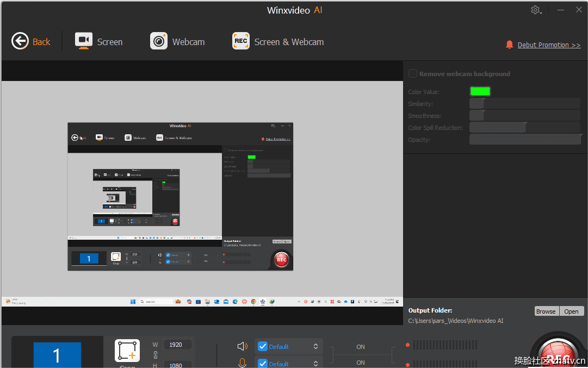Toggle the ON switch for speaker audio
The width and height of the screenshot is (588, 368).
pyautogui.click(x=361, y=347)
